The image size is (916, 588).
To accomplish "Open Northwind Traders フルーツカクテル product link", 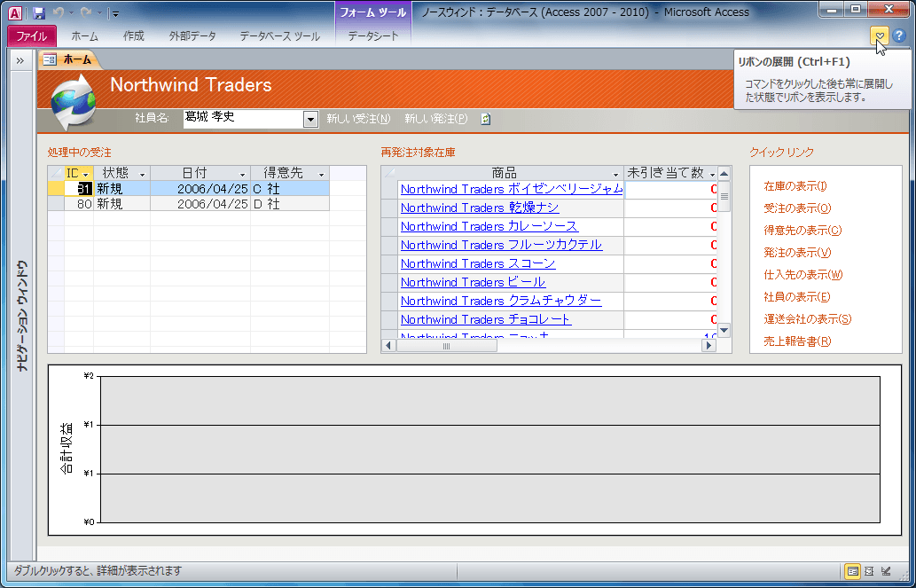I will pos(501,245).
